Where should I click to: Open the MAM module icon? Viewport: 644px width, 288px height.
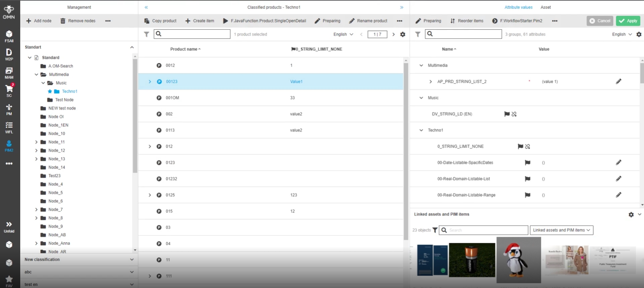pos(9,73)
